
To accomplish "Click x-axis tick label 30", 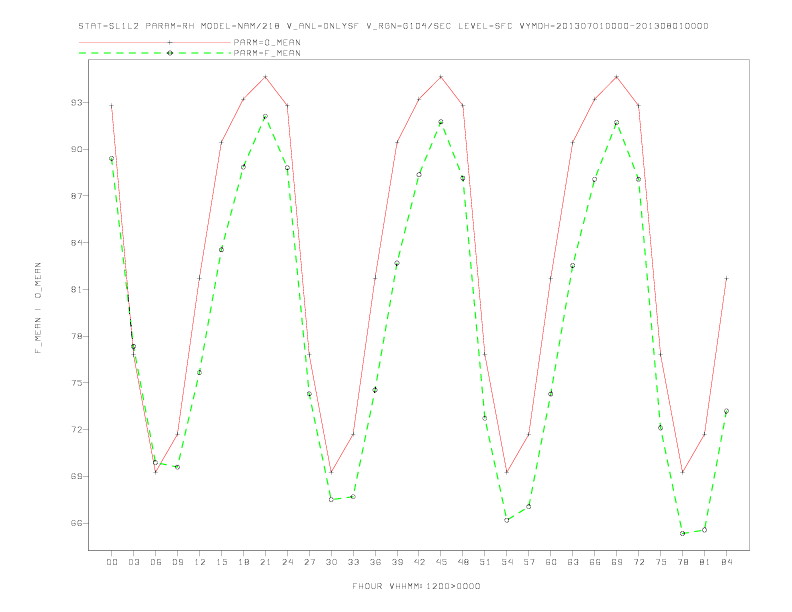I will [x=331, y=562].
